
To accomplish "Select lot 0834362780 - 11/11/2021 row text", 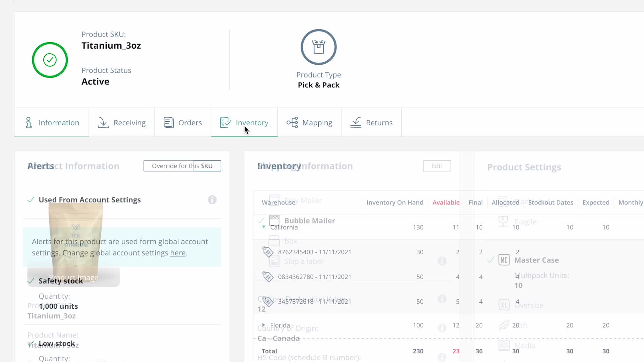I will coord(314,277).
